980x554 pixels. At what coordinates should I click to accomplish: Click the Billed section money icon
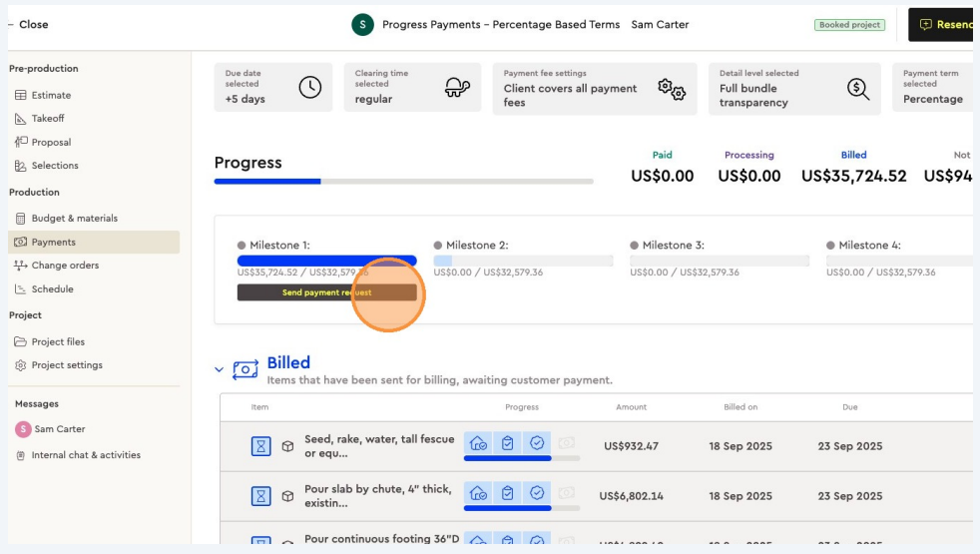click(245, 370)
